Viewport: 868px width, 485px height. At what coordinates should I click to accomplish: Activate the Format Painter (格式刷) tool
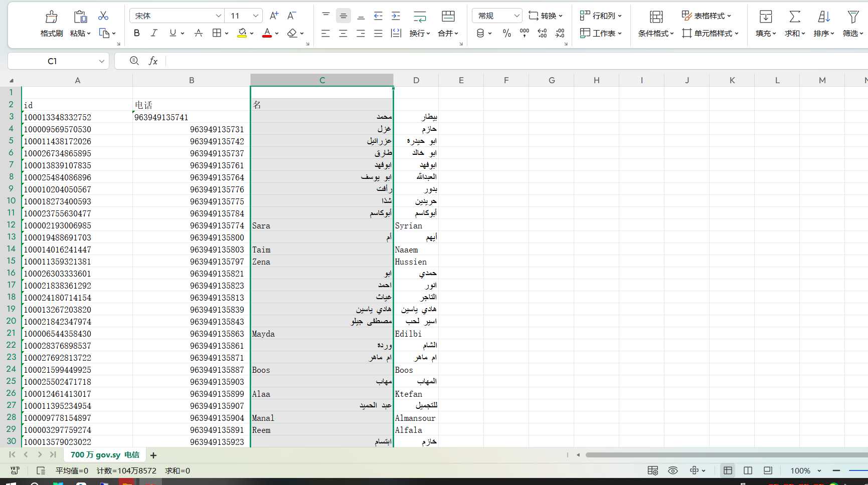click(51, 17)
